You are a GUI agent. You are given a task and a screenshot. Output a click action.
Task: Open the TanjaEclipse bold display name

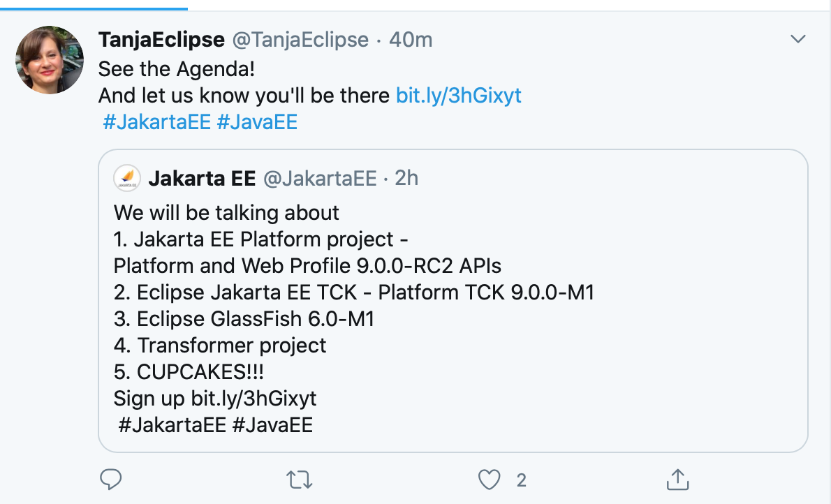coord(161,40)
